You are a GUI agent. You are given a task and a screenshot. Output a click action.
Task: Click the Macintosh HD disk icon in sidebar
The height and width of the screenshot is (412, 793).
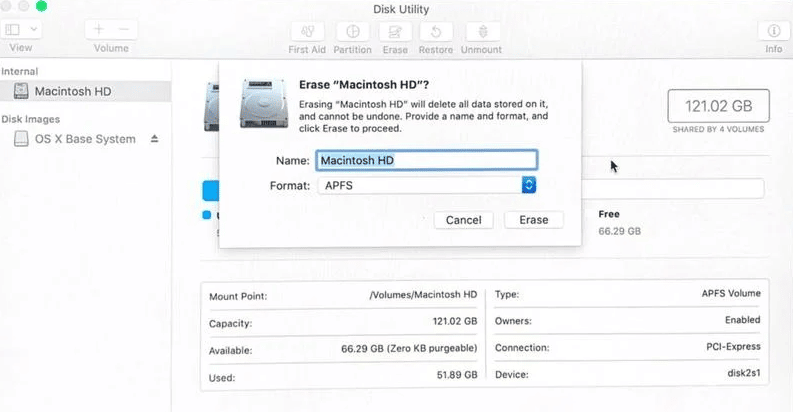click(21, 91)
